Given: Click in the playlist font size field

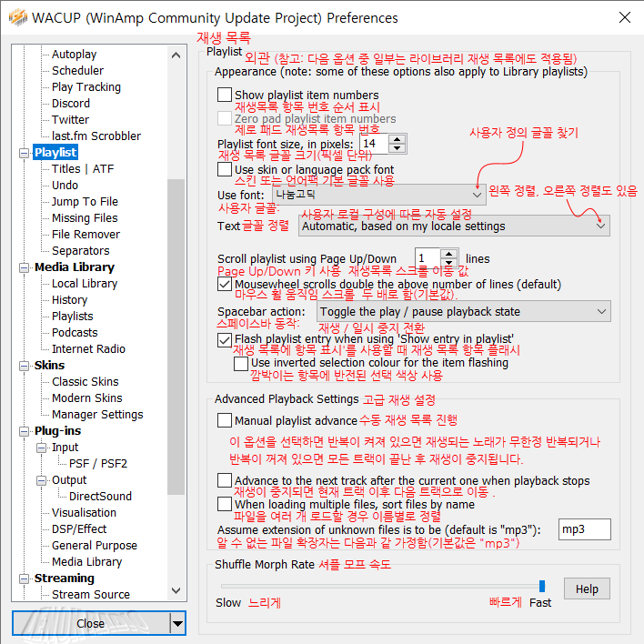Looking at the screenshot, I should tap(374, 144).
